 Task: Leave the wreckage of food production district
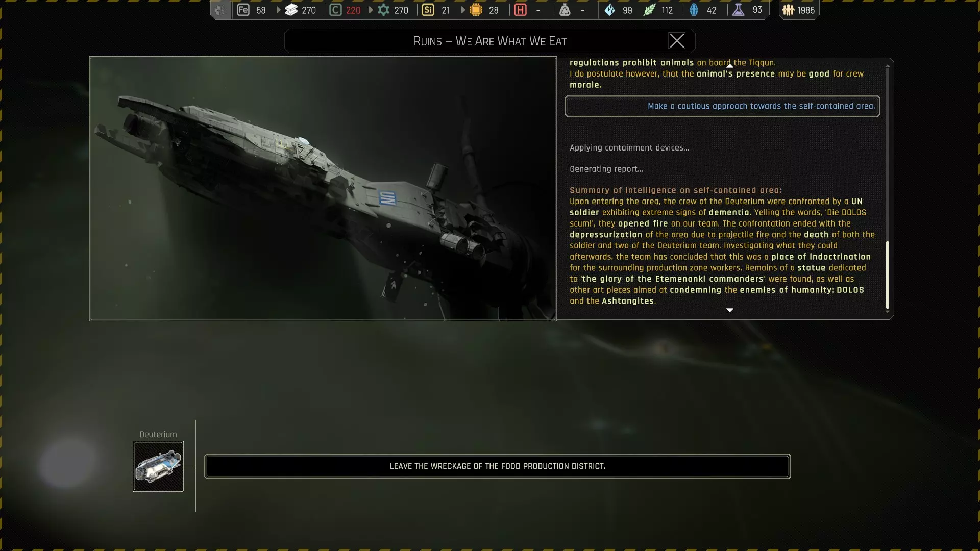(x=497, y=466)
